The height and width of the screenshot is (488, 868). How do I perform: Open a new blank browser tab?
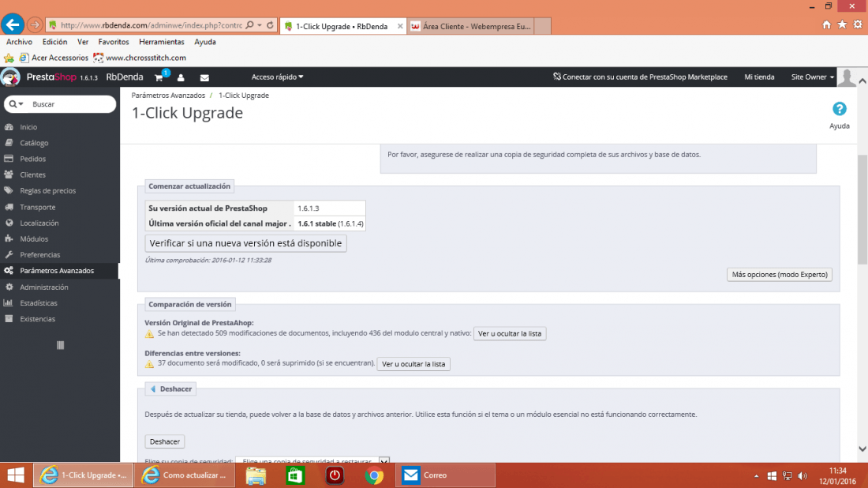tap(543, 26)
